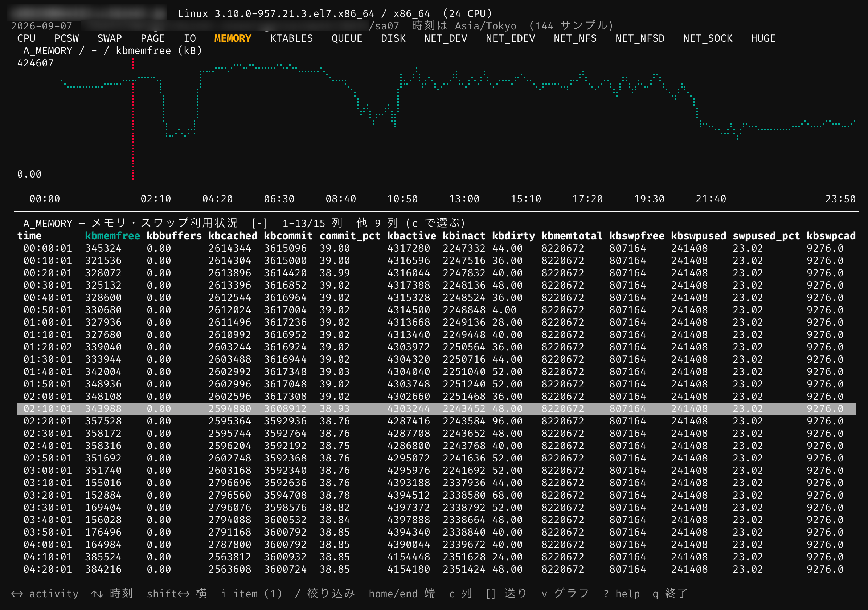Image resolution: width=868 pixels, height=610 pixels.
Task: Open the QUEUE tab
Action: [x=347, y=38]
